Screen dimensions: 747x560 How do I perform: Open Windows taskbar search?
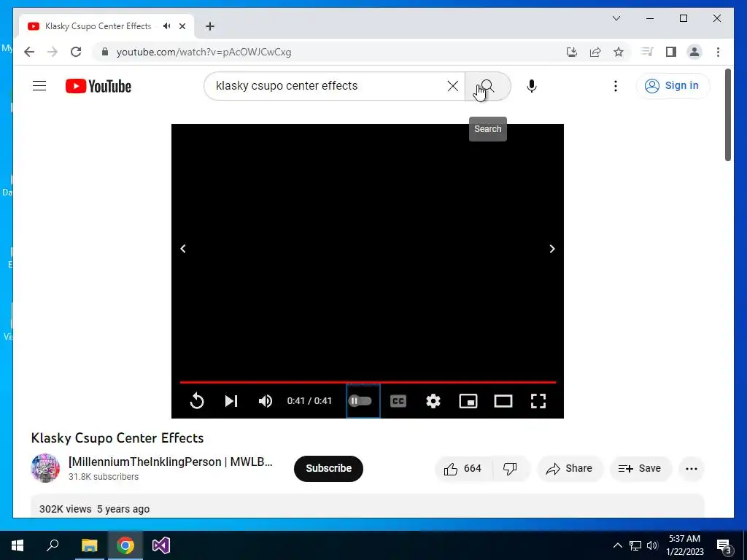53,545
